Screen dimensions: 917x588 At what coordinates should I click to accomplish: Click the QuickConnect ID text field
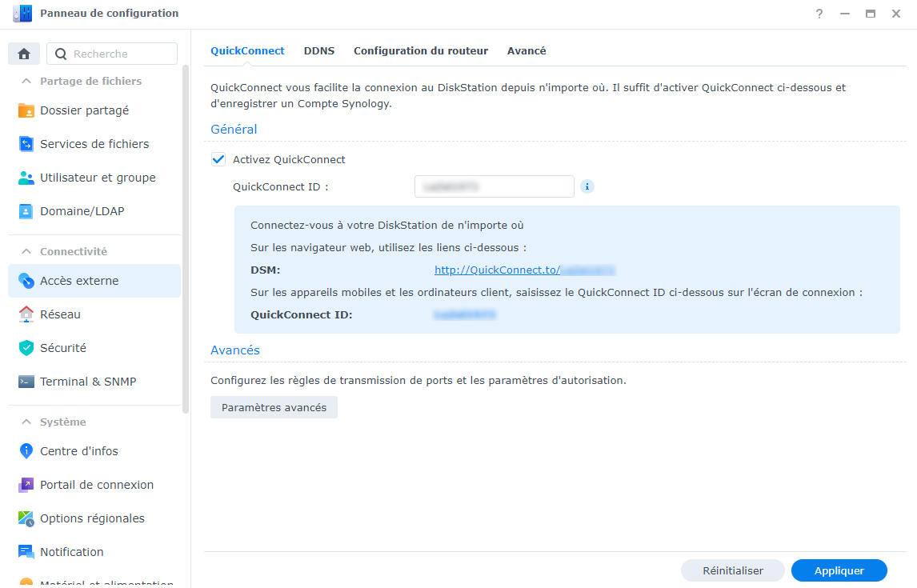point(494,186)
